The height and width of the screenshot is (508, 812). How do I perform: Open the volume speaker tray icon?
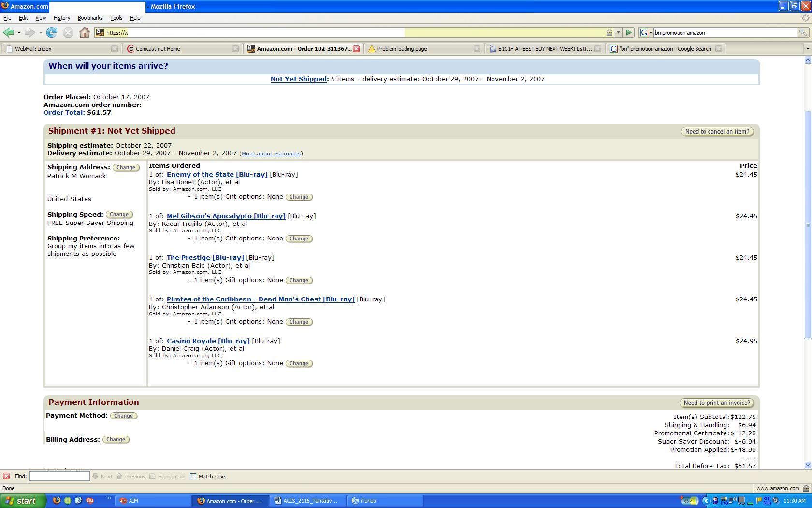[776, 501]
